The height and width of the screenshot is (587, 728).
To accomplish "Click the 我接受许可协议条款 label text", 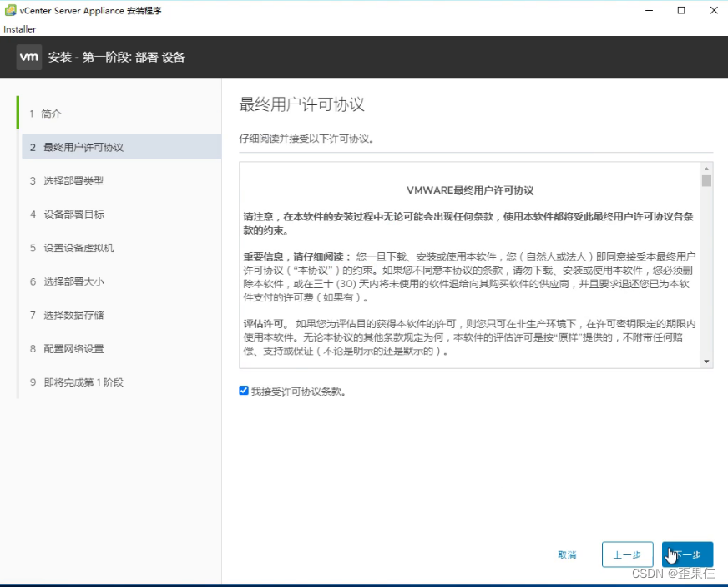I will (298, 392).
